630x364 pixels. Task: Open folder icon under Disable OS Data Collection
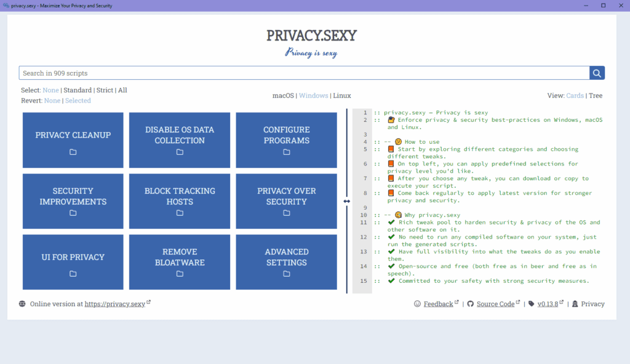click(180, 152)
